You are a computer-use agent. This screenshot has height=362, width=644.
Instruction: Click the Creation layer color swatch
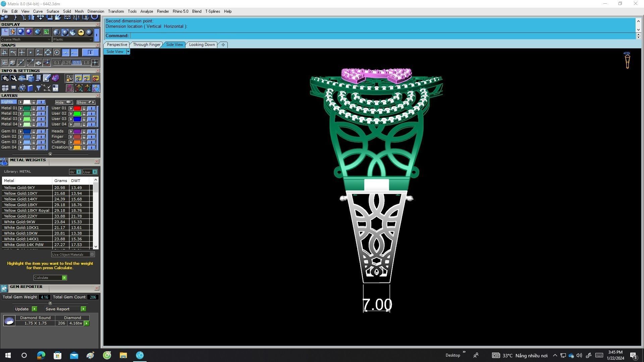(77, 147)
